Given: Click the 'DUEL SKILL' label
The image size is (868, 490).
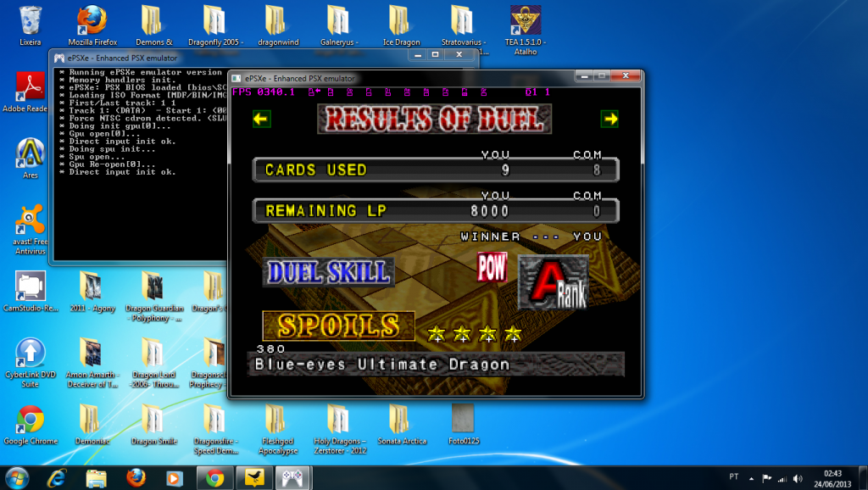Looking at the screenshot, I should [329, 272].
